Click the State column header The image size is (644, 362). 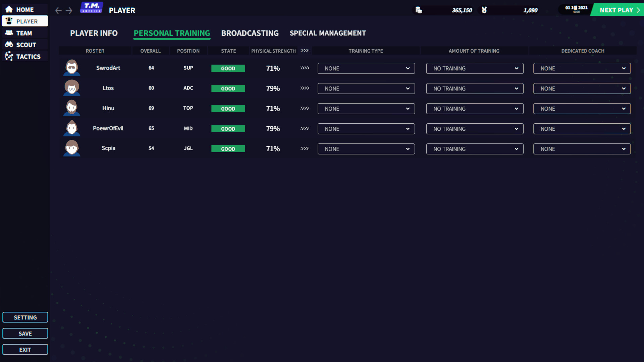(228, 51)
